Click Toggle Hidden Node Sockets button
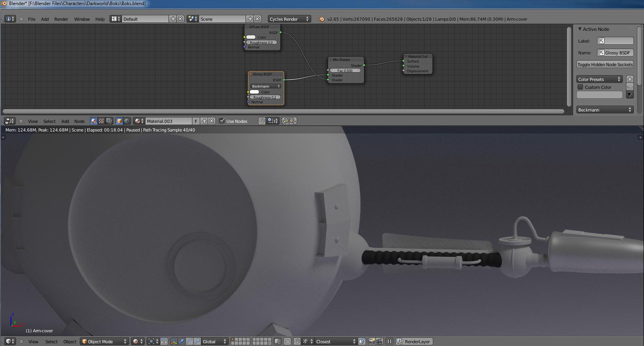This screenshot has width=644, height=346. pyautogui.click(x=605, y=65)
